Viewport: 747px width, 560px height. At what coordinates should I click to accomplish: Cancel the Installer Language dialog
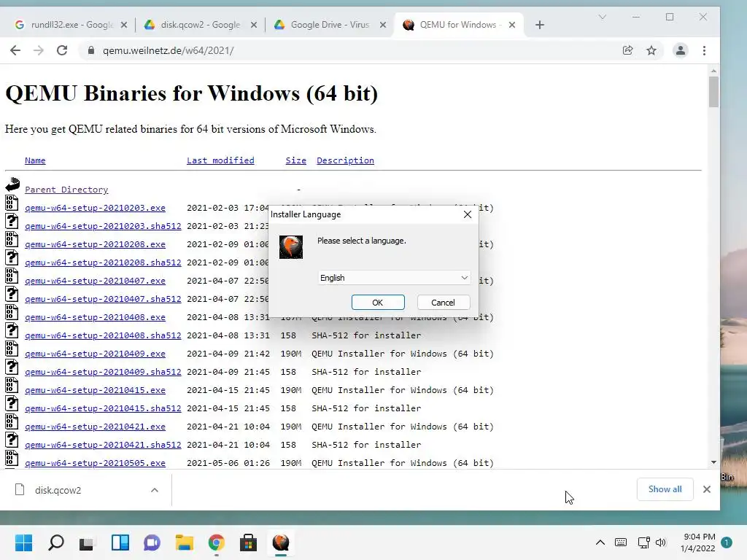443,303
